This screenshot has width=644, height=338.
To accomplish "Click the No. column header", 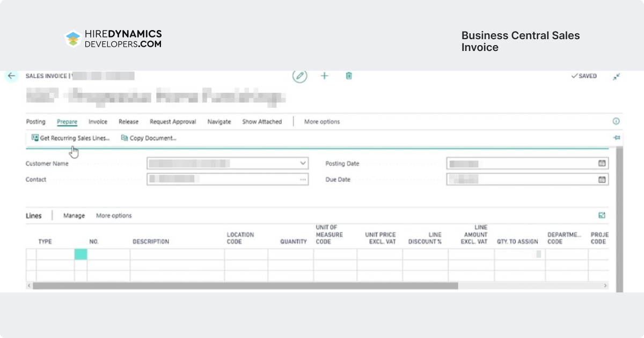I will [94, 241].
